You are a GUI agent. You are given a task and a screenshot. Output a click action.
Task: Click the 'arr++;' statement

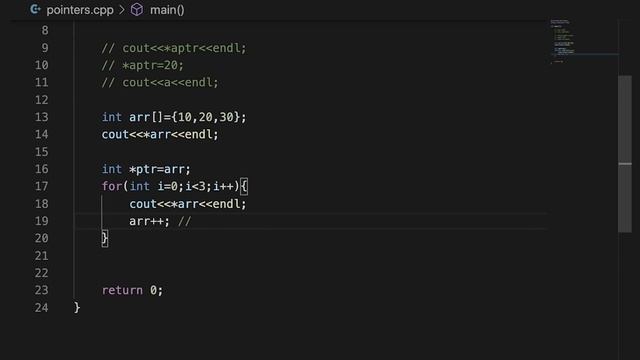pos(149,221)
